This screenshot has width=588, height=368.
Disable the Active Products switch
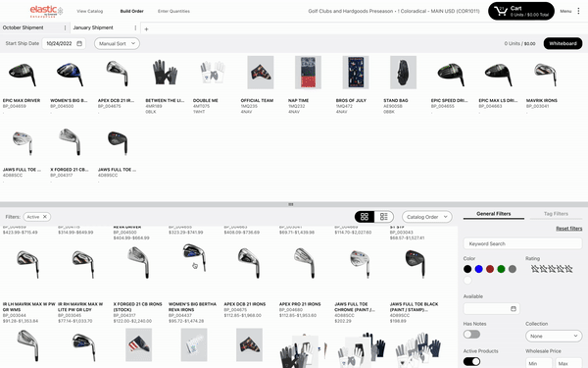tap(471, 361)
